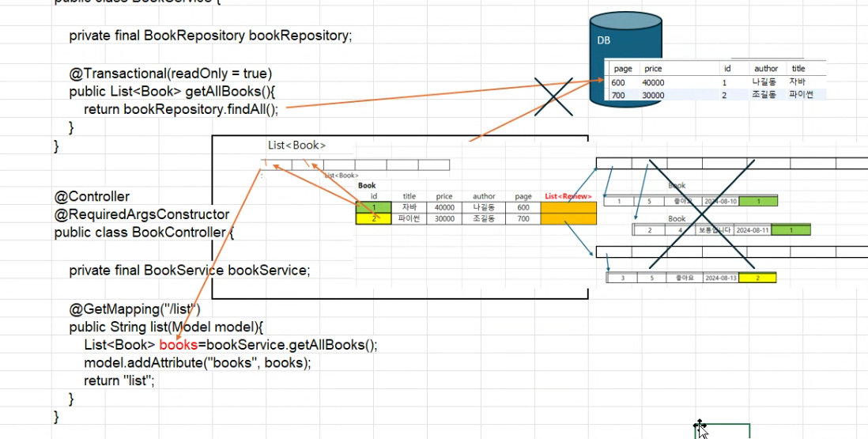Image resolution: width=868 pixels, height=439 pixels.
Task: Click the yellow cell in review row 3
Action: click(757, 278)
